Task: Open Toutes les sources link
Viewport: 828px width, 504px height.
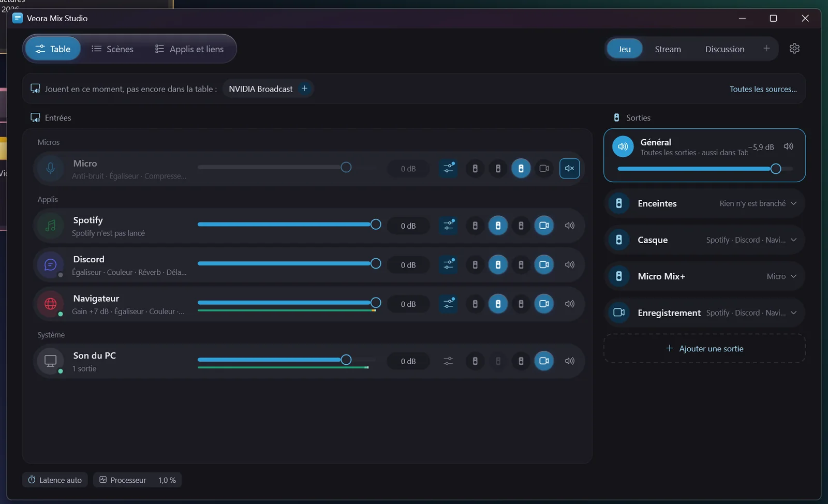Action: (763, 89)
